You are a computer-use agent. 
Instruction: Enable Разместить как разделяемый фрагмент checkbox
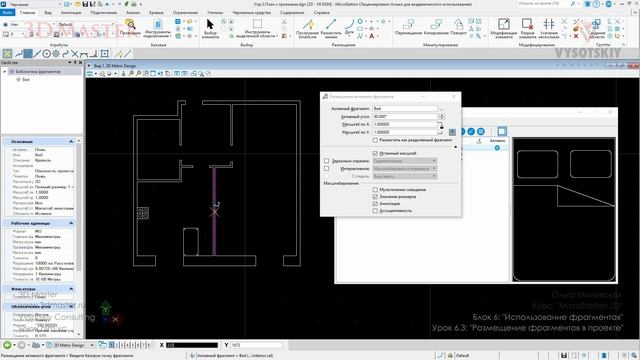tap(375, 140)
